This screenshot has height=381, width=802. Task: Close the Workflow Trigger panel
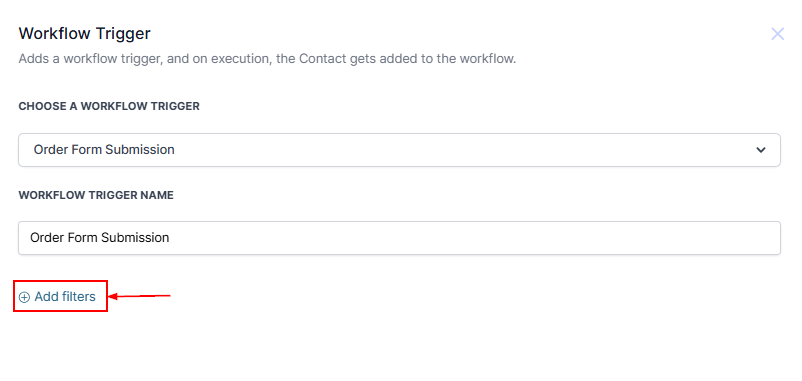[777, 34]
